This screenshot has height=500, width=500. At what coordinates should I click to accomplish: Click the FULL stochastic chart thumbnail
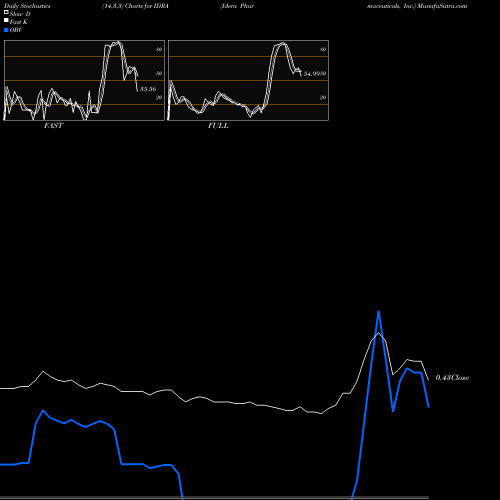(248, 80)
